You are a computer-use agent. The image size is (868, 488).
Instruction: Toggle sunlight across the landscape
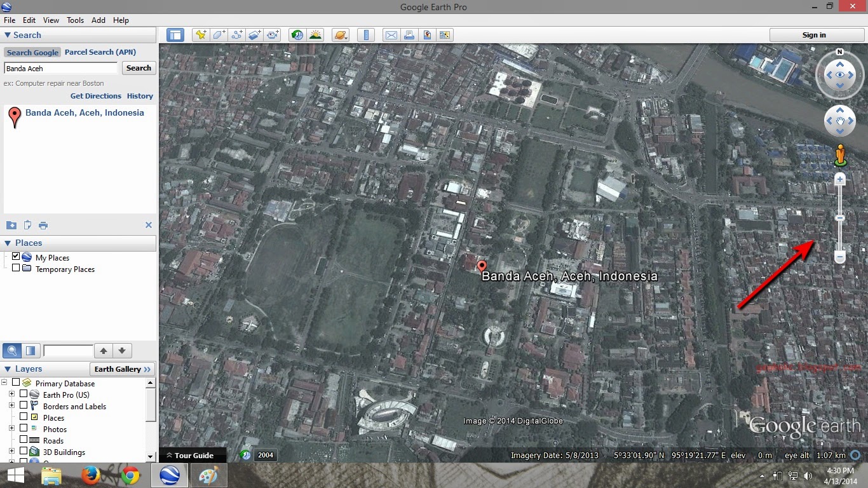(x=316, y=35)
